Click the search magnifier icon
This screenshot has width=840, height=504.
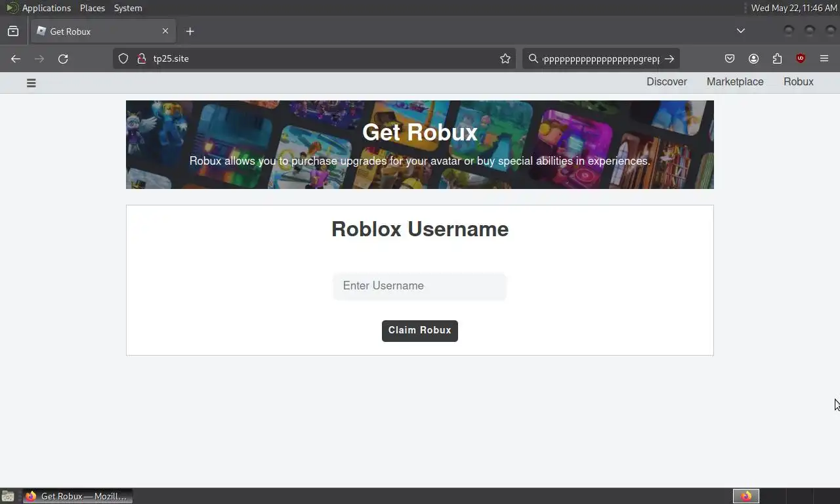[x=534, y=58]
